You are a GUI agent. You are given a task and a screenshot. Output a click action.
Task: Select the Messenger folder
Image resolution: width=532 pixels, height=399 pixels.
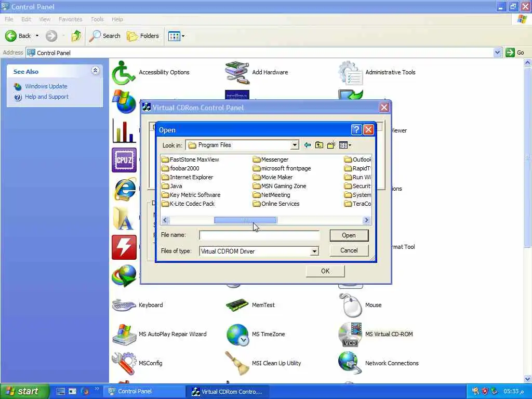270,159
